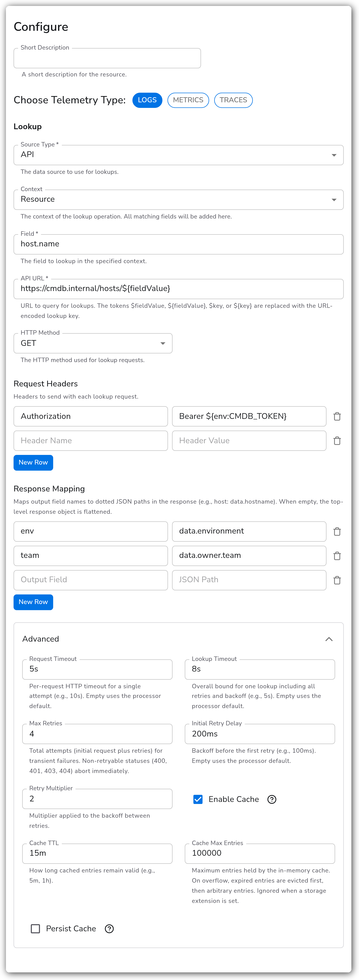Add New Row under Response Mapping
The height and width of the screenshot is (980, 359).
33,602
